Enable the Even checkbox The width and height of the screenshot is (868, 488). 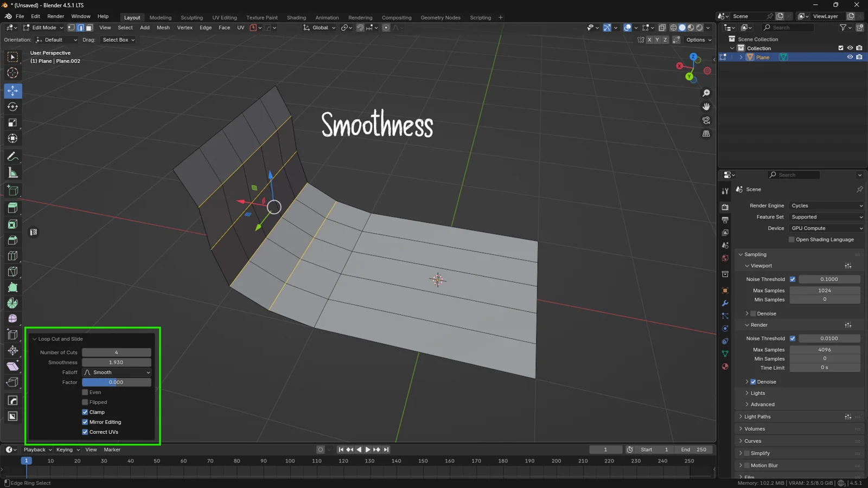coord(85,392)
